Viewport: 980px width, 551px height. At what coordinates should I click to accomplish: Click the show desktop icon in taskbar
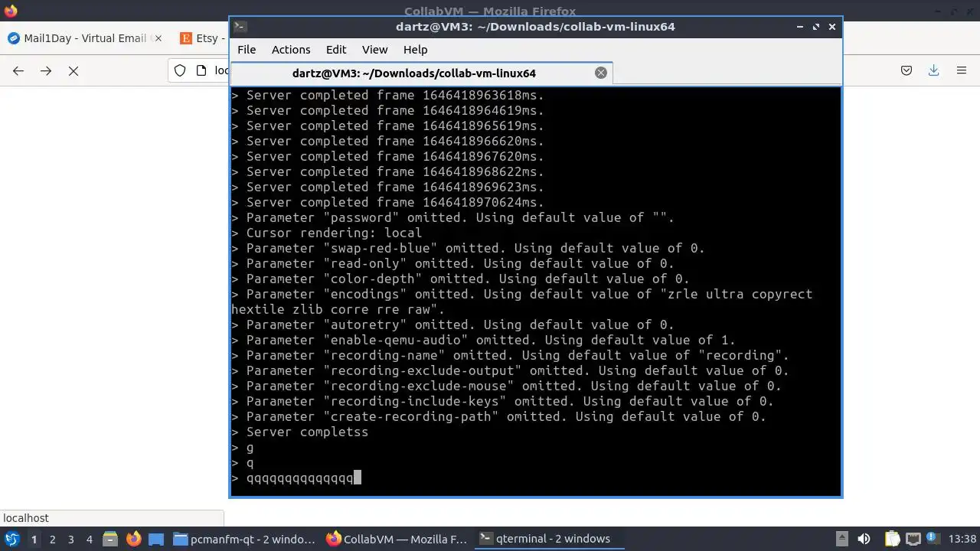coord(156,539)
